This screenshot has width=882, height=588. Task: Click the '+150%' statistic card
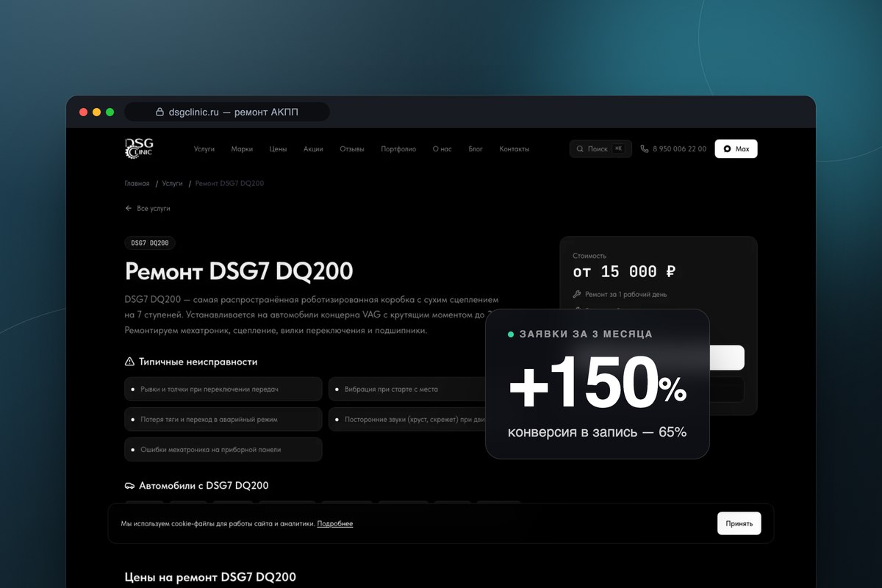coord(598,384)
